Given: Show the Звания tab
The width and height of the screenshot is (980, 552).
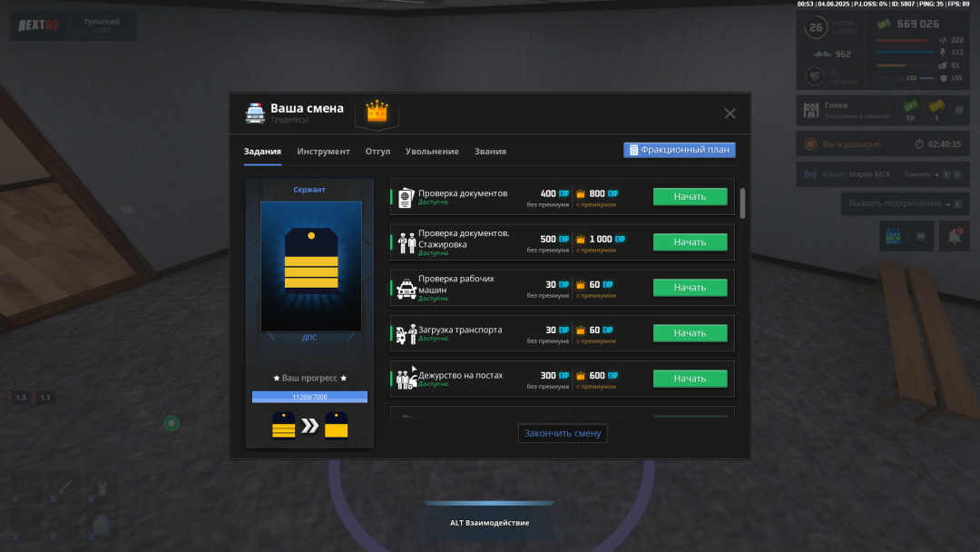Looking at the screenshot, I should point(490,152).
